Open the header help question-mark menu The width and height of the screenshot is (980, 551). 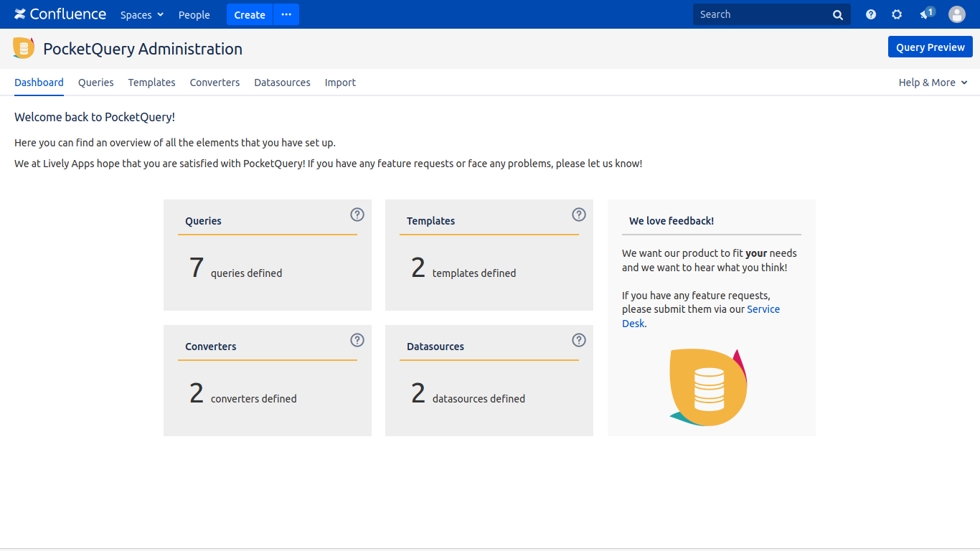(871, 14)
